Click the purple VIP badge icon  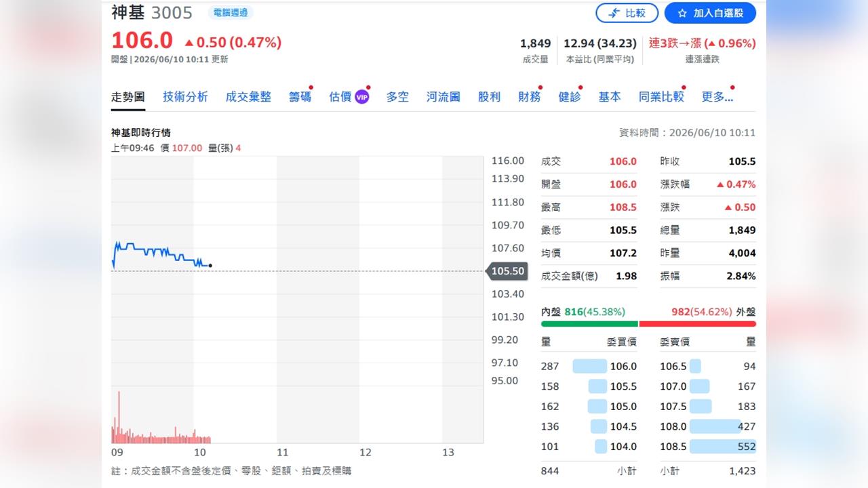(362, 98)
